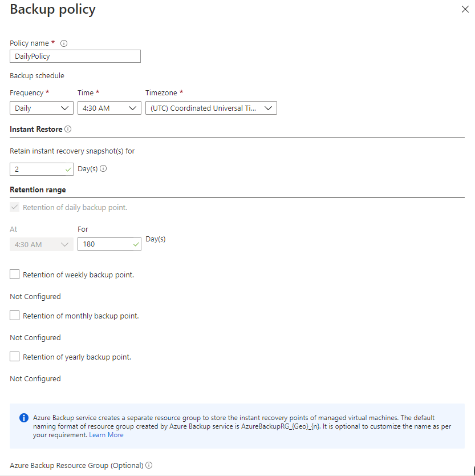Open the Learn More link
This screenshot has height=476, width=475.
click(106, 435)
